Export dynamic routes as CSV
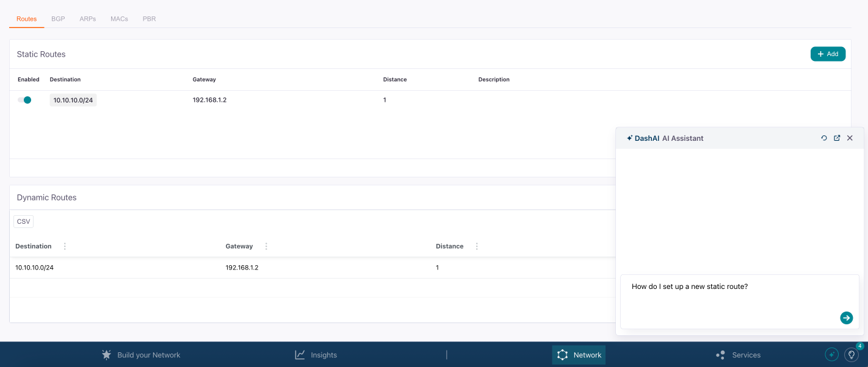 (x=23, y=221)
